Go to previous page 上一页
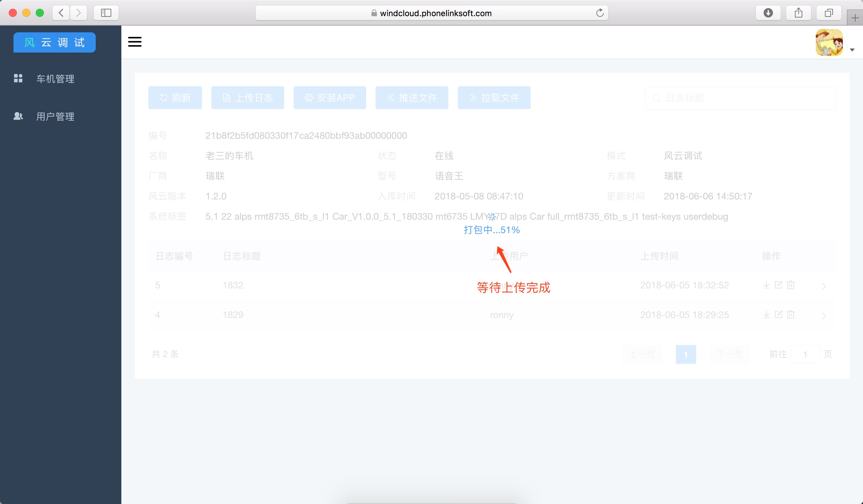 642,354
